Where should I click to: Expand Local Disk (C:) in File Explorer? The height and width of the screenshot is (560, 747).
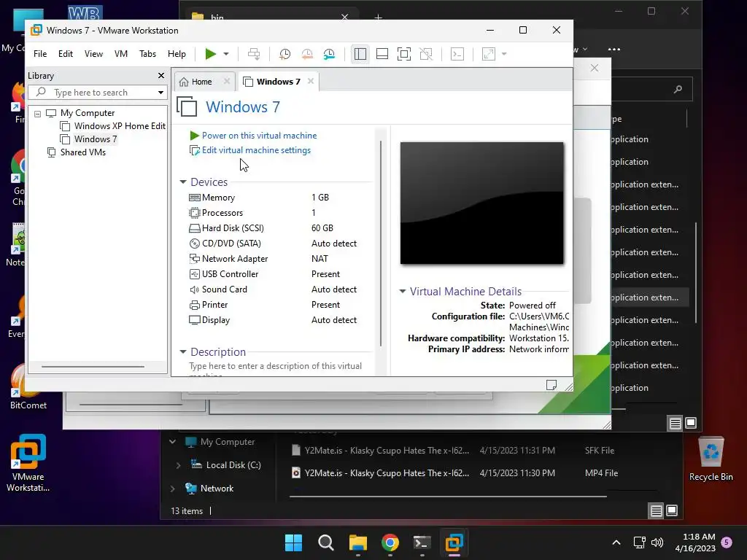pyautogui.click(x=179, y=465)
